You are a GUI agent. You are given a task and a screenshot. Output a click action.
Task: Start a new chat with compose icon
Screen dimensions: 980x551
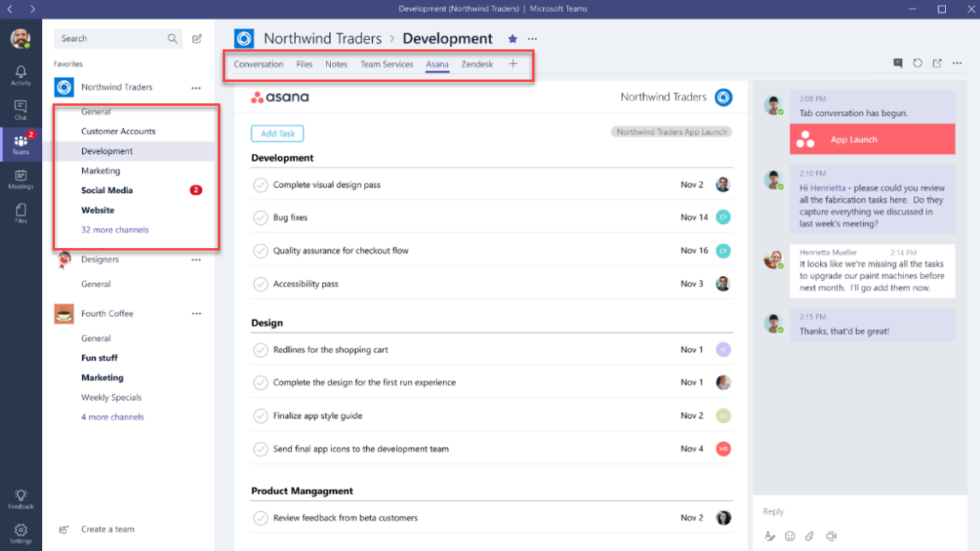click(197, 38)
